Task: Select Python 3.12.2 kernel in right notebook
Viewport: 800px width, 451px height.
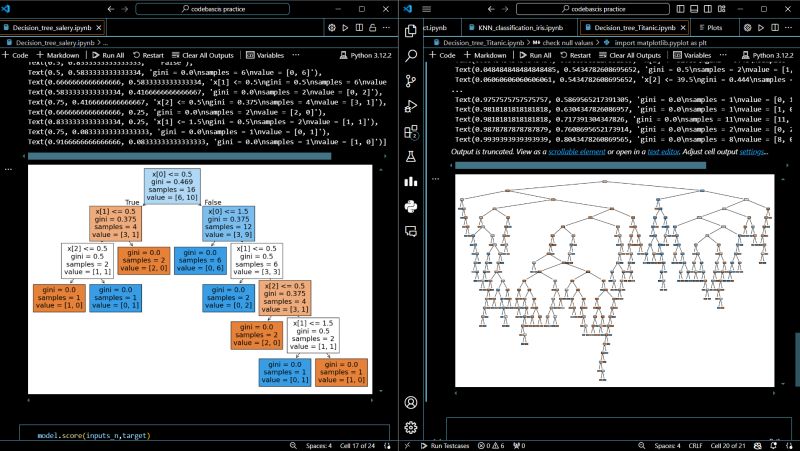Action: point(768,55)
